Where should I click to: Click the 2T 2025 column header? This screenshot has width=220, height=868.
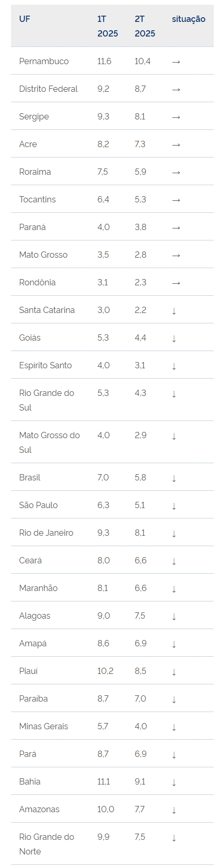145,26
